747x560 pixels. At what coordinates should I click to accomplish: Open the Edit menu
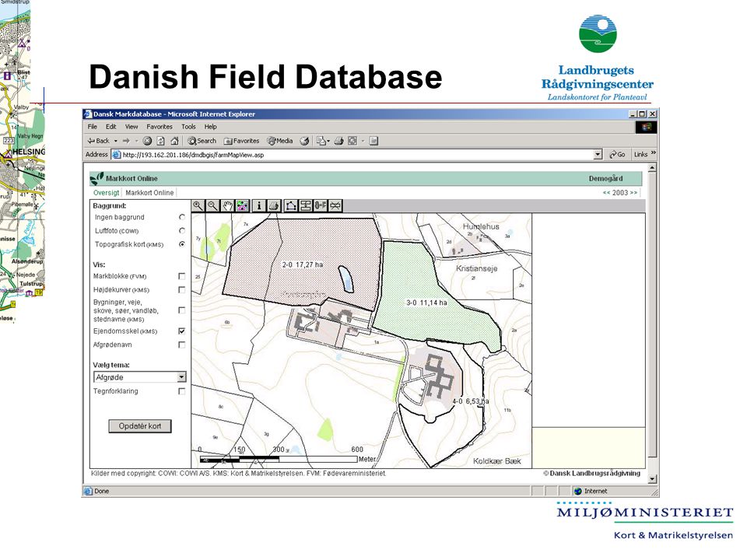tap(111, 127)
